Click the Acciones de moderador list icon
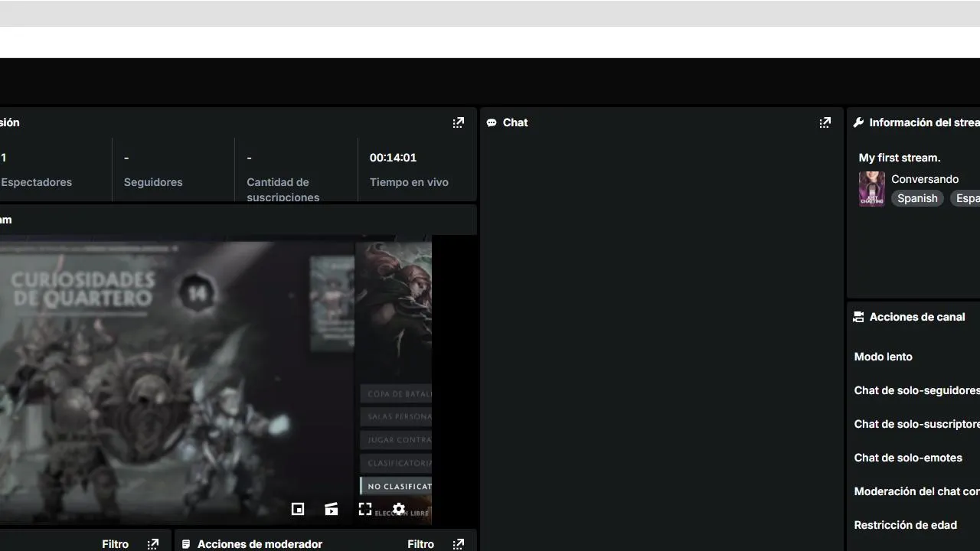980x551 pixels. [x=186, y=544]
